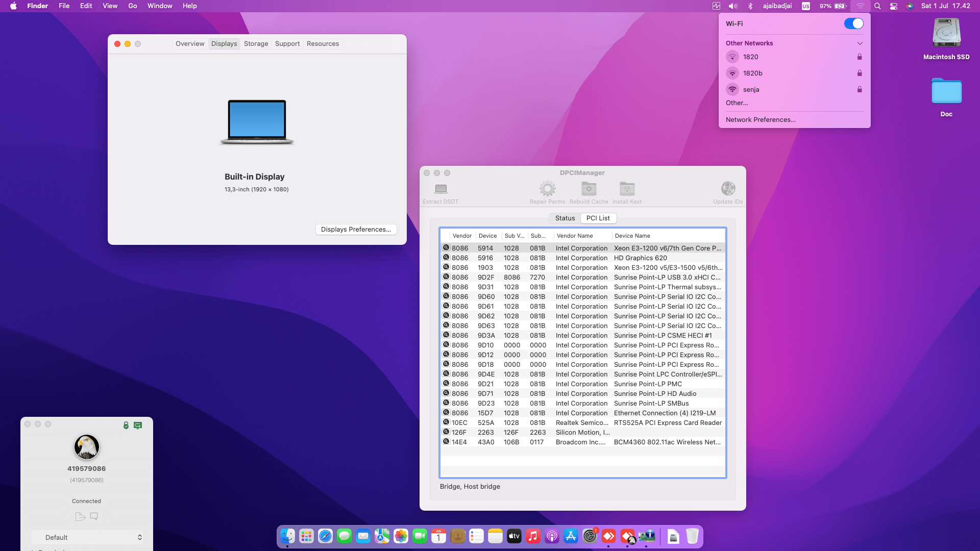Open the Default dropdown selector
The height and width of the screenshot is (551, 980).
pyautogui.click(x=87, y=537)
